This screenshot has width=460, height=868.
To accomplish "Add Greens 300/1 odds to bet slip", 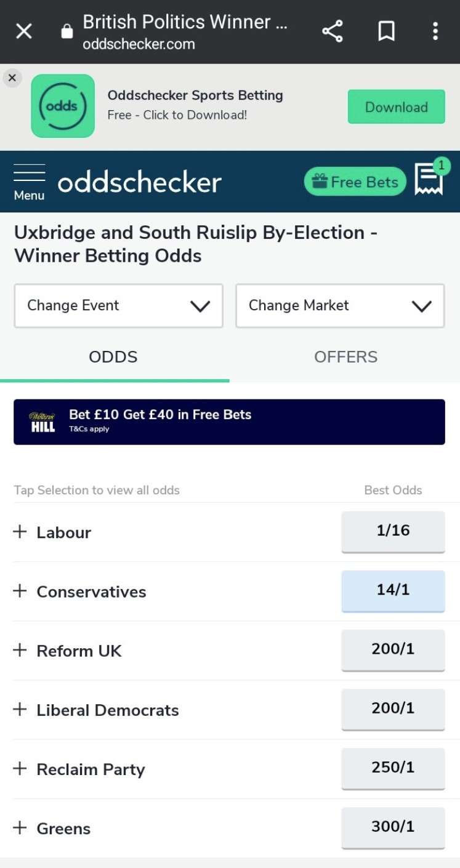I will pos(393,827).
